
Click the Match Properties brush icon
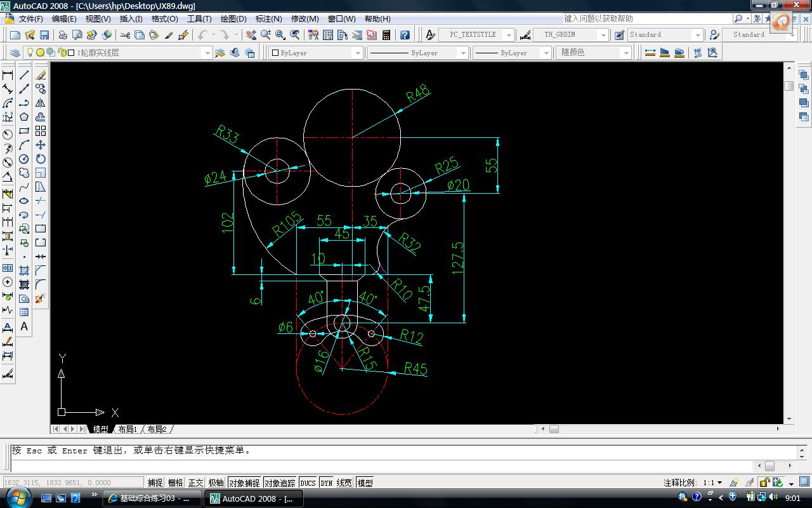[168, 35]
